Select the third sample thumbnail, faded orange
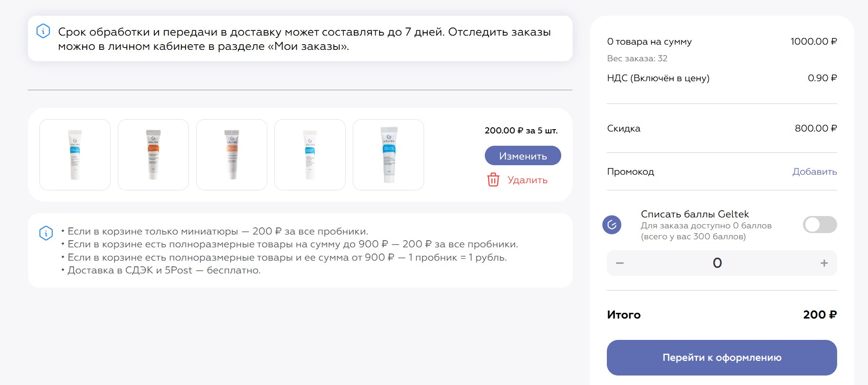The height and width of the screenshot is (385, 868). pos(232,155)
